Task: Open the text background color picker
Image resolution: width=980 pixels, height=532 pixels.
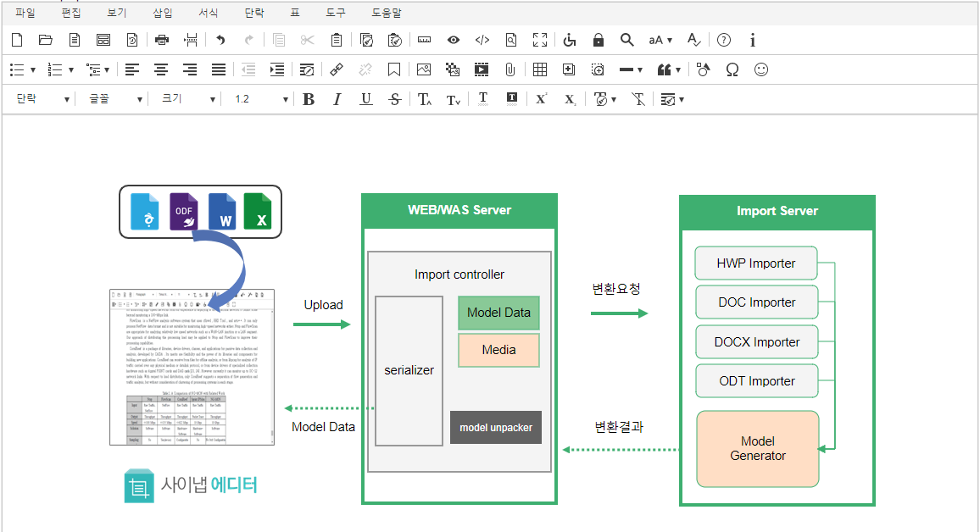Action: click(511, 99)
